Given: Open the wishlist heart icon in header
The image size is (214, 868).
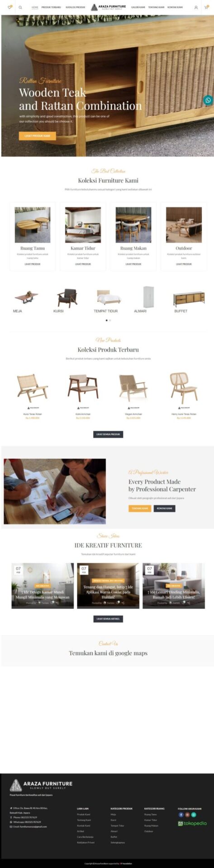Looking at the screenshot, I should pos(10,7).
